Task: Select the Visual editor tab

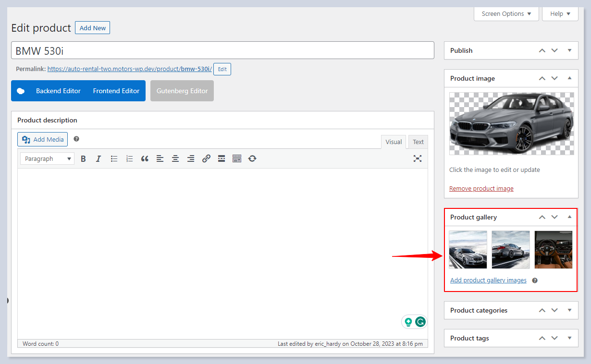Action: tap(394, 142)
